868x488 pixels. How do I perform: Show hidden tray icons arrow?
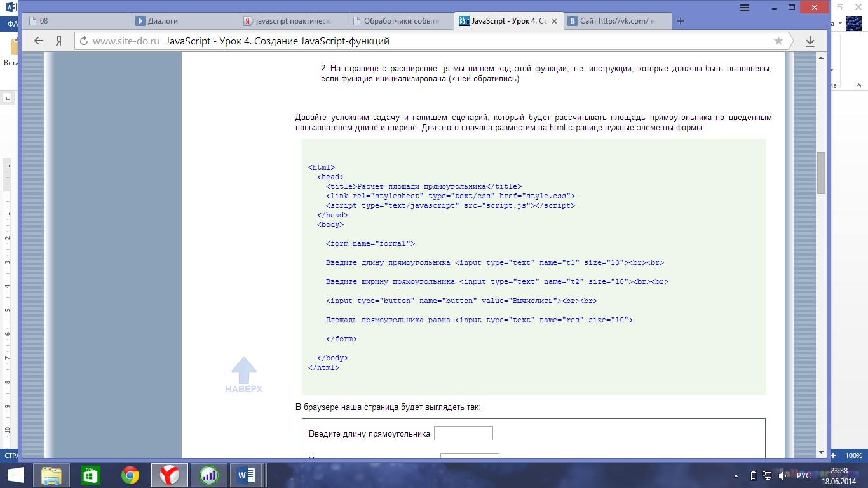coord(735,475)
